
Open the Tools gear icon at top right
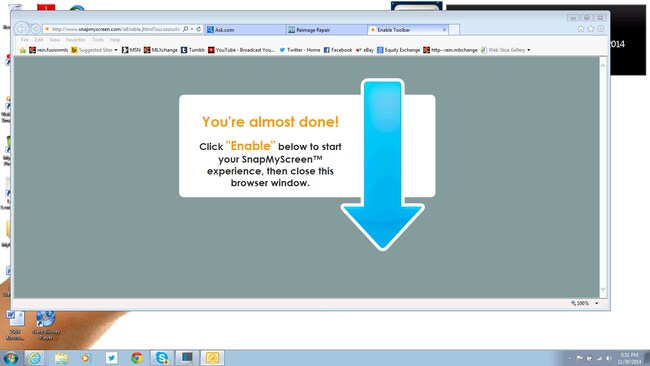pos(601,29)
